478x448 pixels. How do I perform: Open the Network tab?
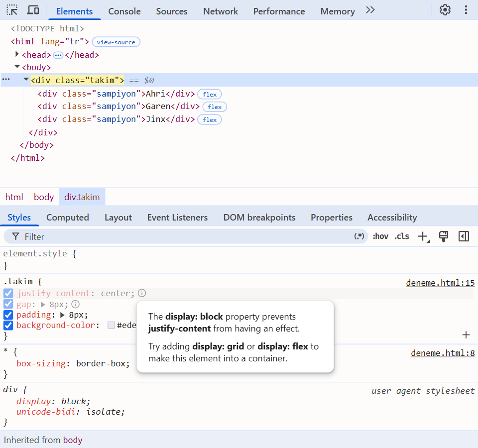coord(221,11)
